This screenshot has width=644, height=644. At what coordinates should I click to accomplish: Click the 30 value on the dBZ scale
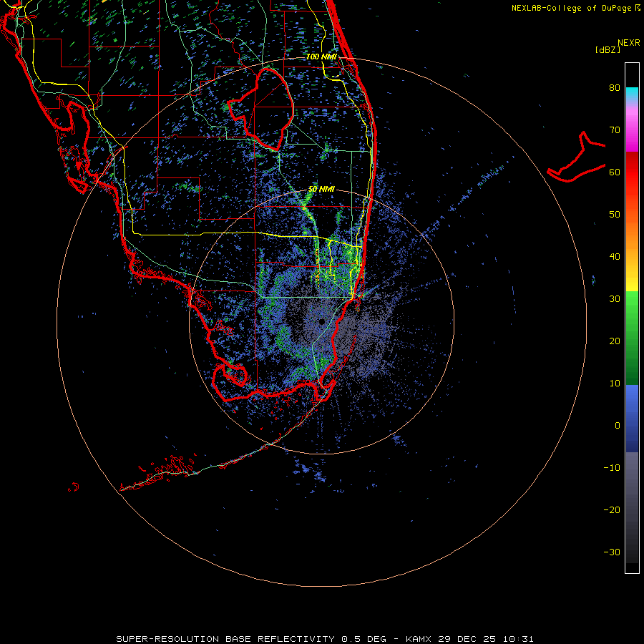point(615,299)
